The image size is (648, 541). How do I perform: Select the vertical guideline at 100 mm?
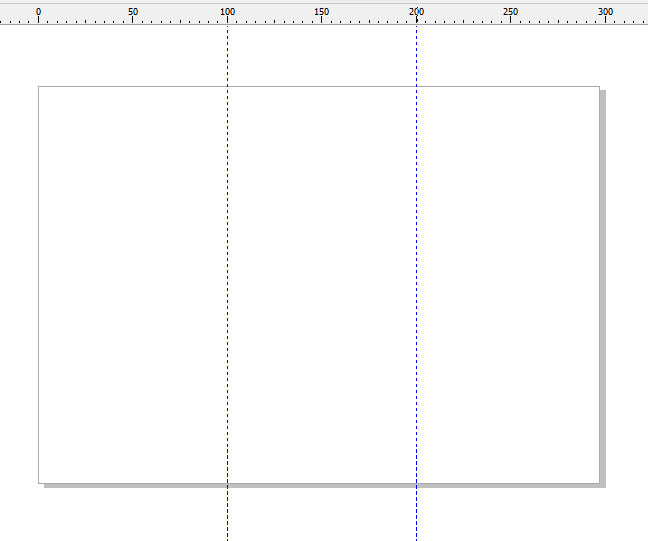227,283
